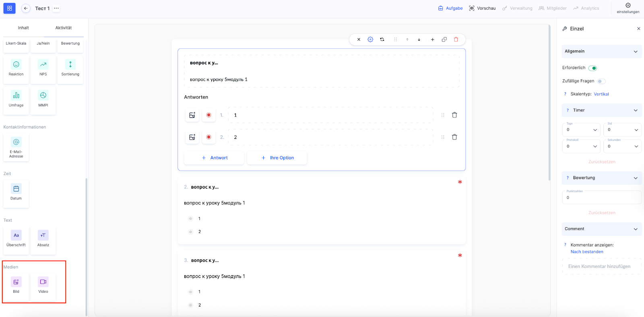Screen dimensions: 644x317
Task: Add the NPS question type
Action: pos(43,68)
